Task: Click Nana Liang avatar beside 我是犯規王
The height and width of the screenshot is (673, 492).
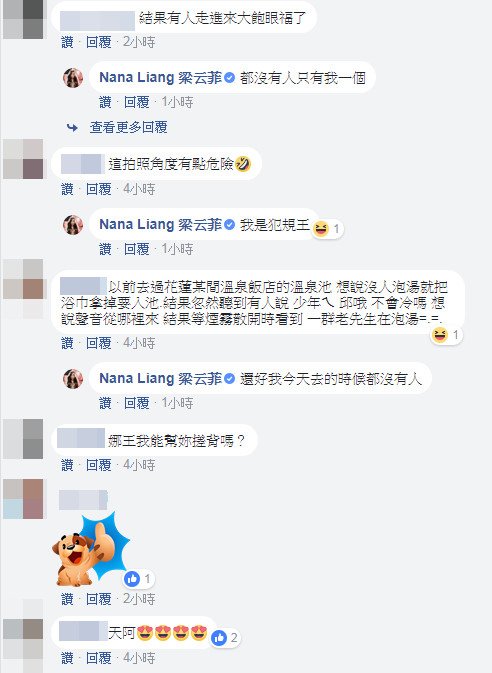Action: coord(73,225)
